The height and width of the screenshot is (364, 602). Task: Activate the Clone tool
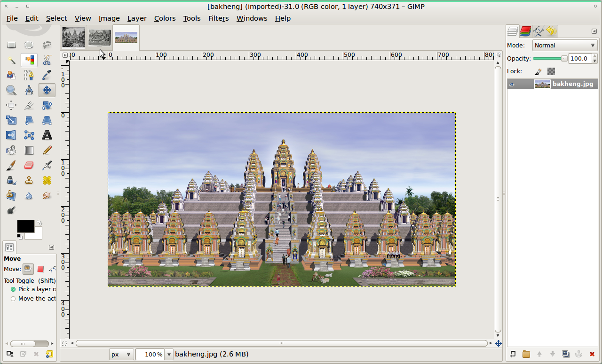click(x=29, y=180)
